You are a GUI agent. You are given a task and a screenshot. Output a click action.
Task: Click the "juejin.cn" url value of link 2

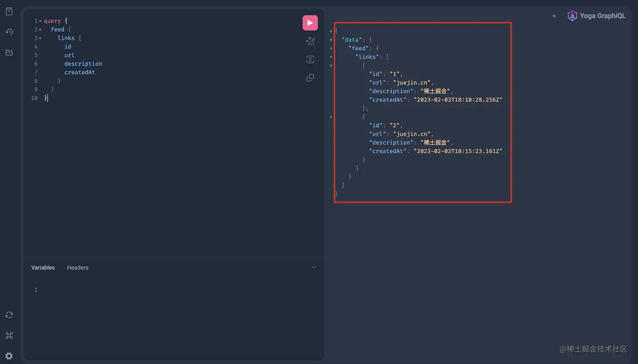411,134
